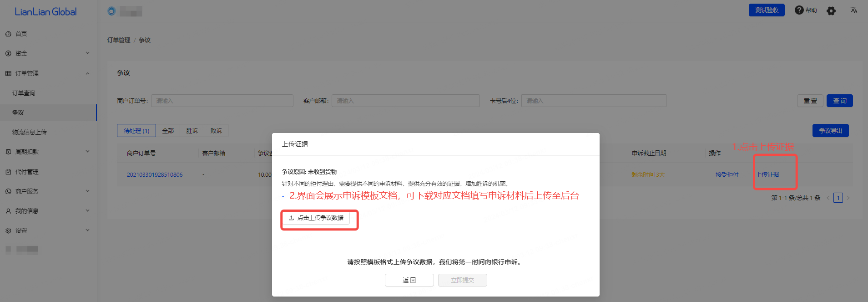The image size is (868, 302).
Task: Click the previous page arrow
Action: click(x=828, y=198)
